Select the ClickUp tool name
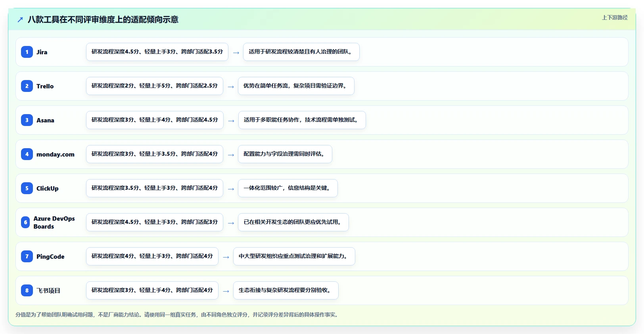 pos(47,188)
